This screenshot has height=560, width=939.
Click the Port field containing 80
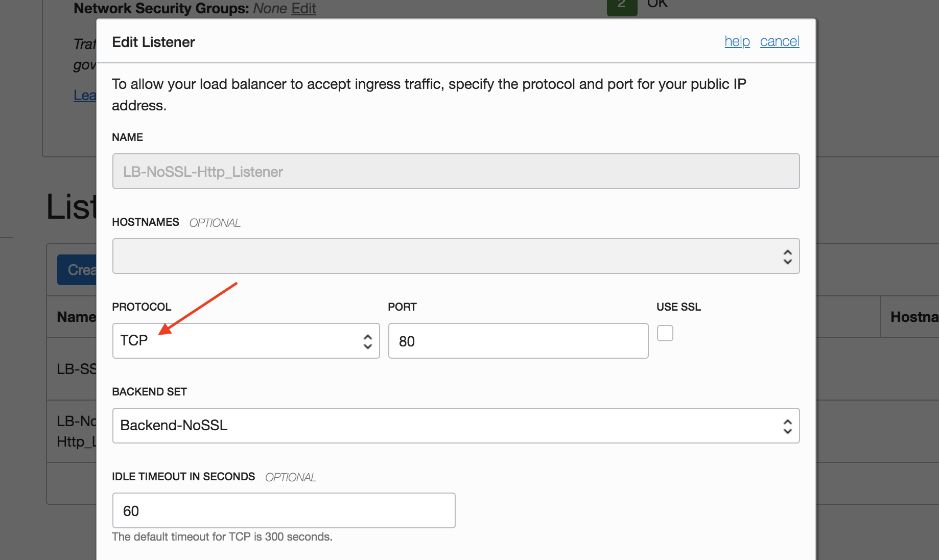[518, 341]
